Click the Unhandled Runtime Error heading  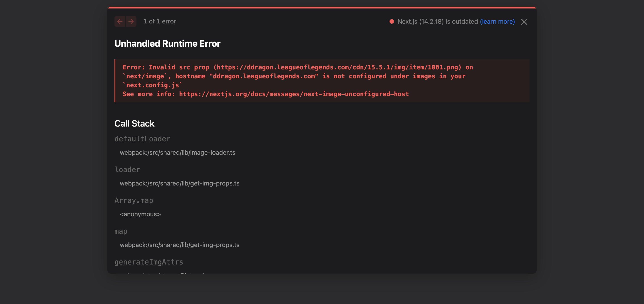click(167, 44)
